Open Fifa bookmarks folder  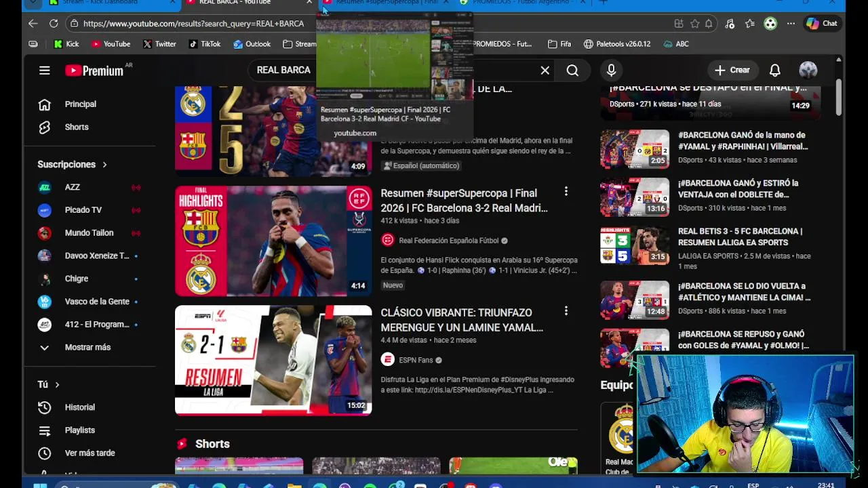click(559, 44)
